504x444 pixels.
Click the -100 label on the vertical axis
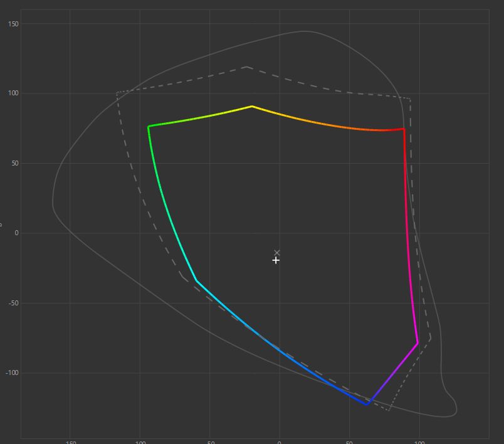tap(12, 373)
